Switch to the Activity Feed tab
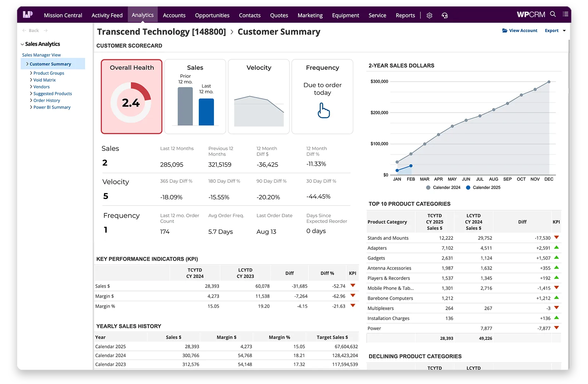The height and width of the screenshot is (384, 588). (107, 15)
